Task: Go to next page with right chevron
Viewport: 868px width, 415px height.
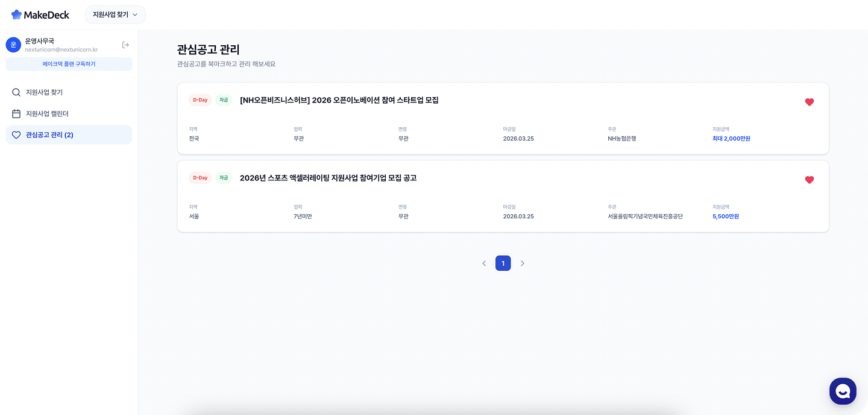Action: tap(522, 263)
